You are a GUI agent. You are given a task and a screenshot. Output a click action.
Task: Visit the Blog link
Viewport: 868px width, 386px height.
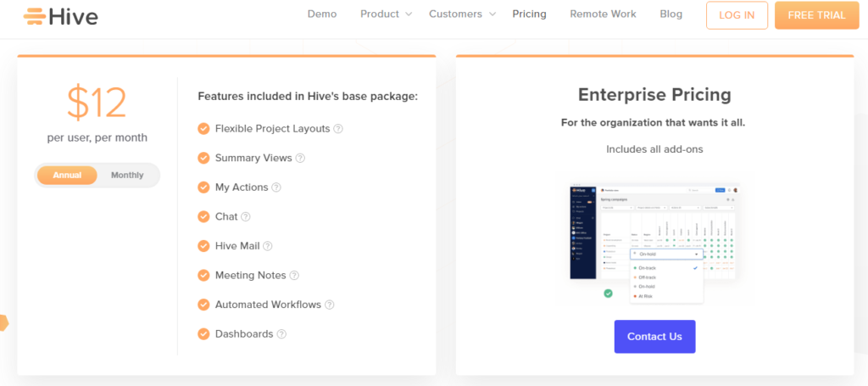coord(671,14)
